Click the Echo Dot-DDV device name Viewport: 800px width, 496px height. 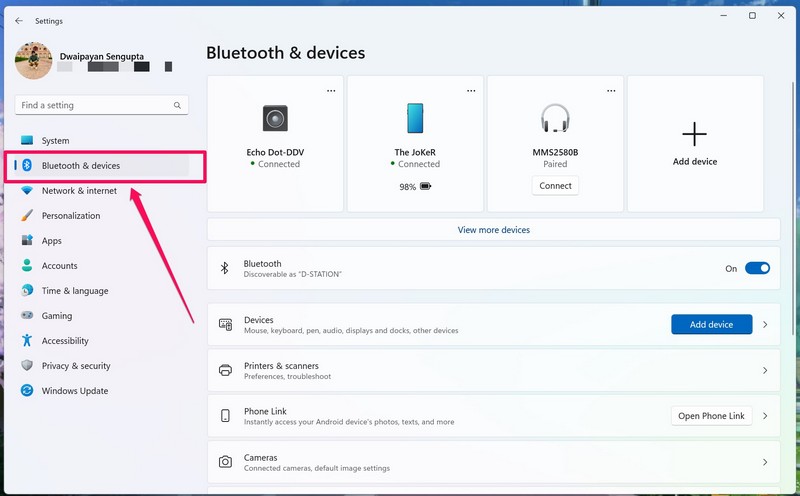pyautogui.click(x=275, y=152)
